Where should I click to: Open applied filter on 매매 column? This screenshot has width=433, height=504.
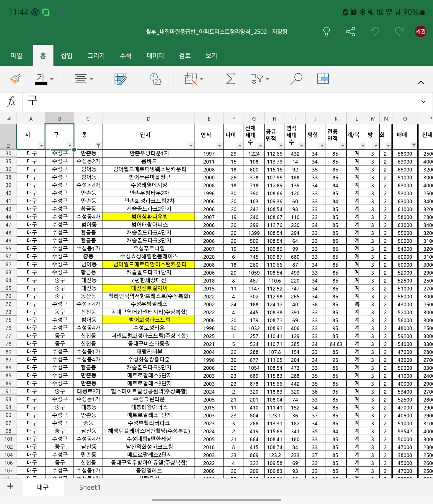414,146
